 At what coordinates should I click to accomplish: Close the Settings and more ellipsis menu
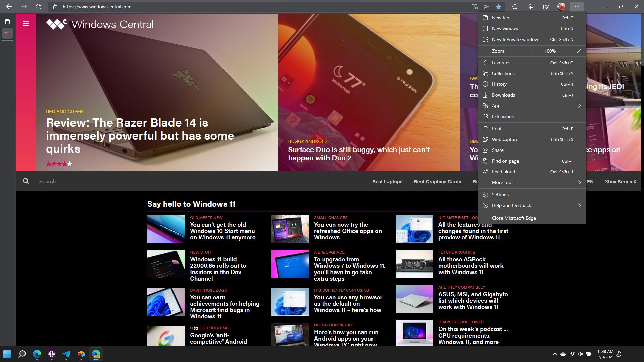577,7
